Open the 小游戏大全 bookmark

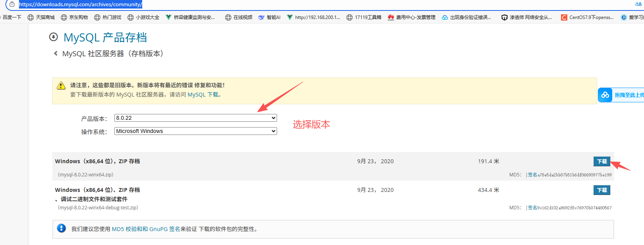point(143,17)
